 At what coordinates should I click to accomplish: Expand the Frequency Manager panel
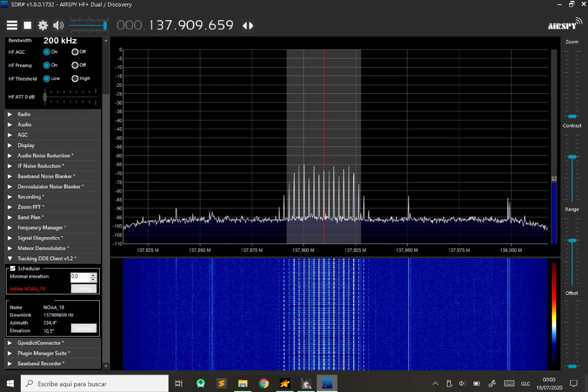[x=53, y=228]
